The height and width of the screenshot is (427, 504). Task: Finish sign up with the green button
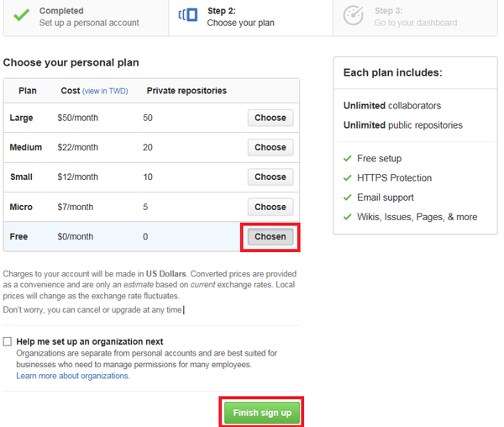(262, 413)
